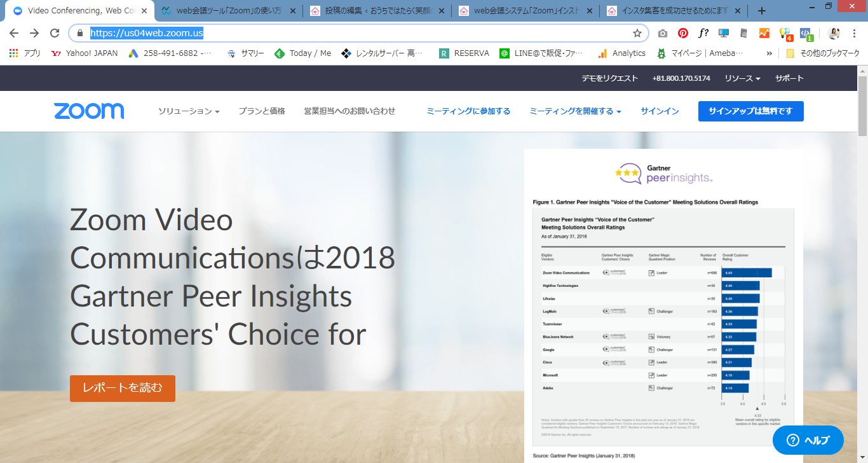Open the サポート link
The height and width of the screenshot is (463, 868).
[789, 78]
